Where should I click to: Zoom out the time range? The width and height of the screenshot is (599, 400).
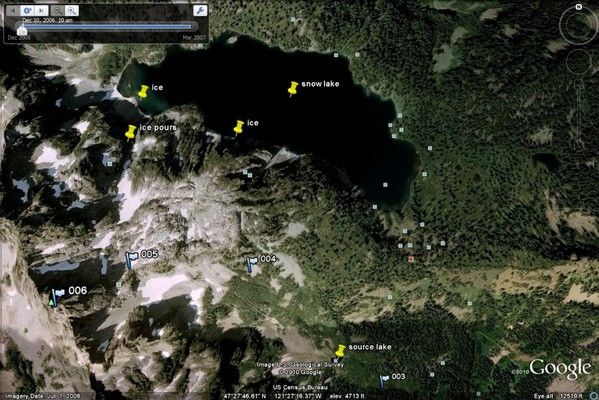pyautogui.click(x=58, y=11)
